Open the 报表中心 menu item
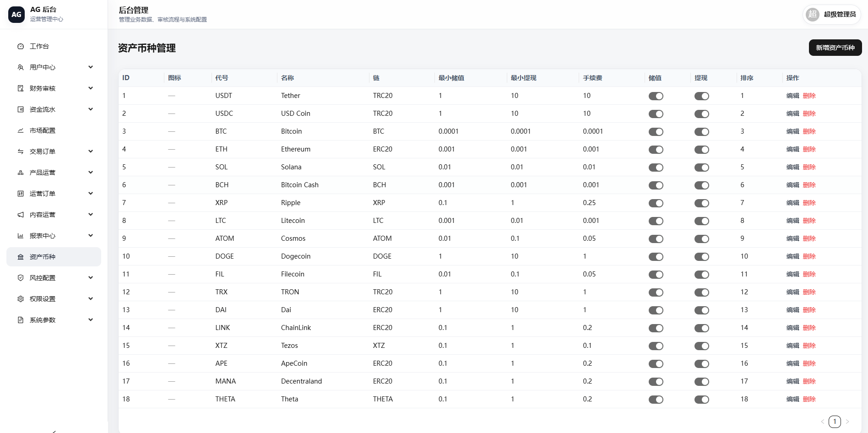 (54, 236)
